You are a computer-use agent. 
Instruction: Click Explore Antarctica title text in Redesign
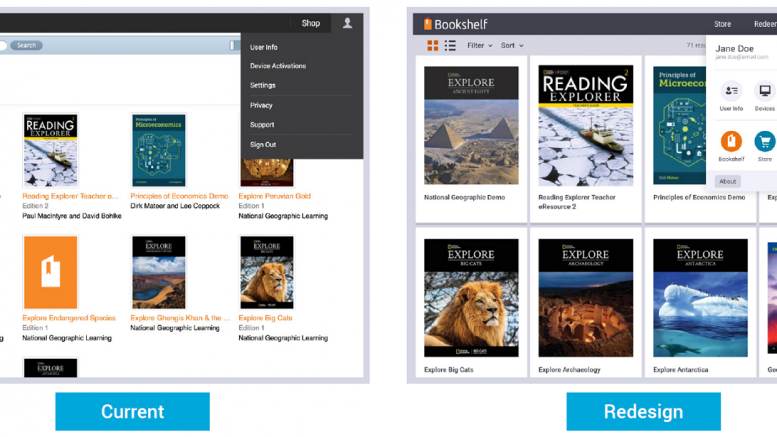[x=680, y=370]
